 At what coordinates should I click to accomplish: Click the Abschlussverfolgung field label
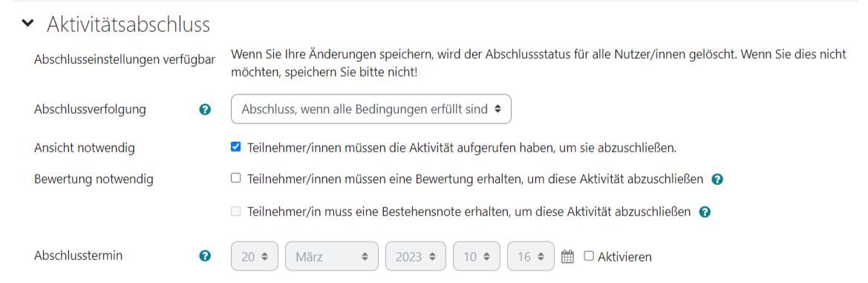coord(91,110)
